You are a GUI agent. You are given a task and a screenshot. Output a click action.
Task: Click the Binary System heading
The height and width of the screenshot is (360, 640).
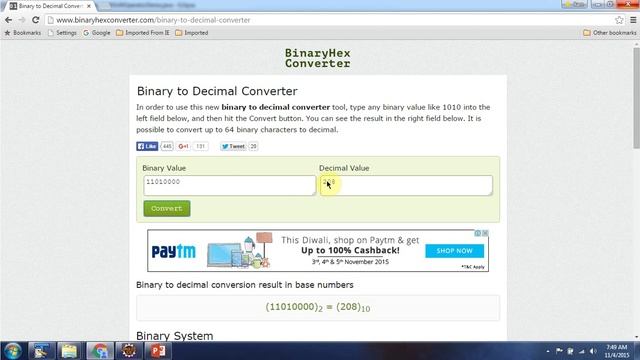click(175, 336)
